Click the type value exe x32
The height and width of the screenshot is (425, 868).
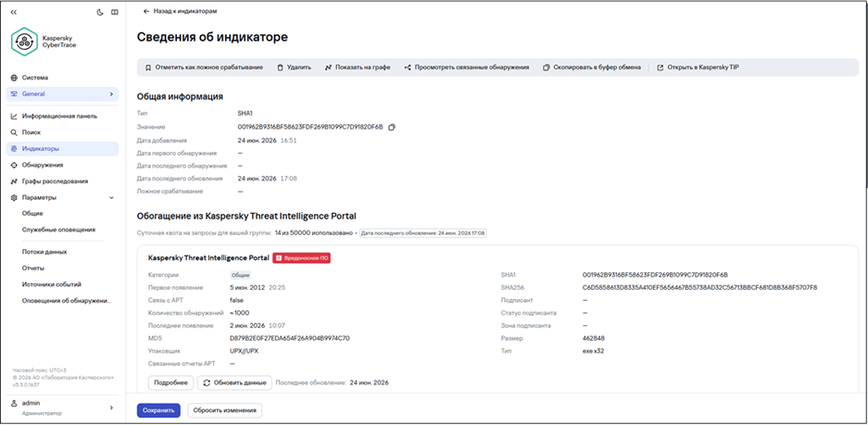[x=594, y=351]
